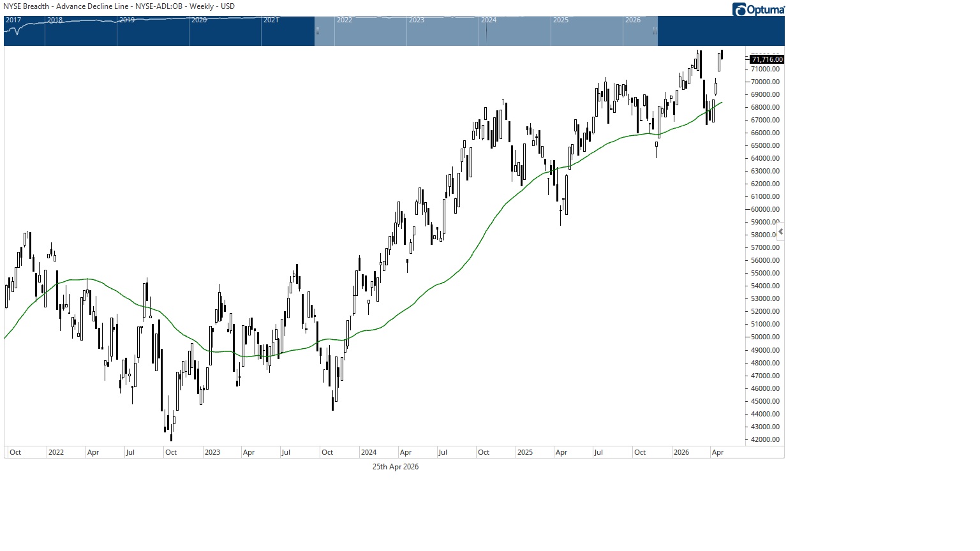Click the 2024 label on date axis
Viewport: 980px width, 551px height.
369,452
